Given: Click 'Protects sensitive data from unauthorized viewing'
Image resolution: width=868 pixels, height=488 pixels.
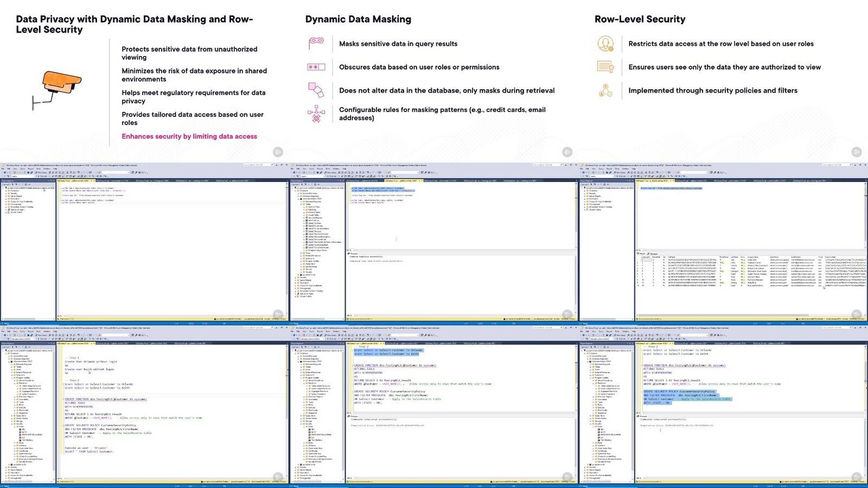Looking at the screenshot, I should pos(189,53).
